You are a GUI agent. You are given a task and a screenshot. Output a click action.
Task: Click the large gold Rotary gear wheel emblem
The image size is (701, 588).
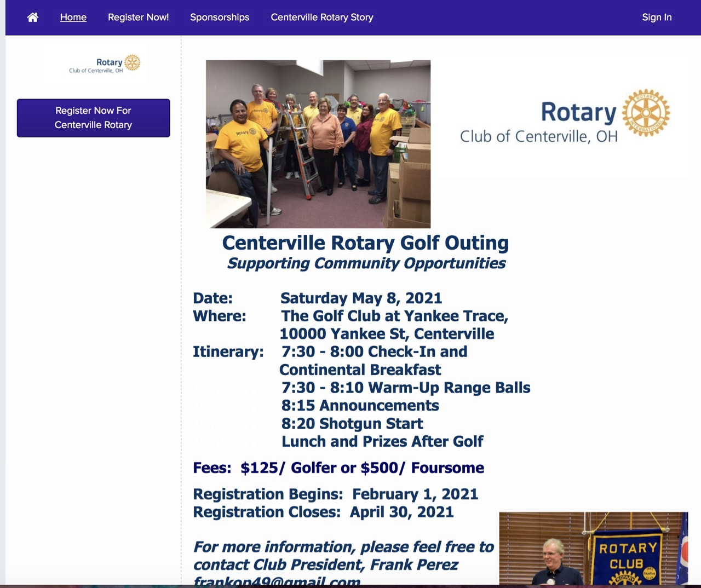[x=646, y=113]
